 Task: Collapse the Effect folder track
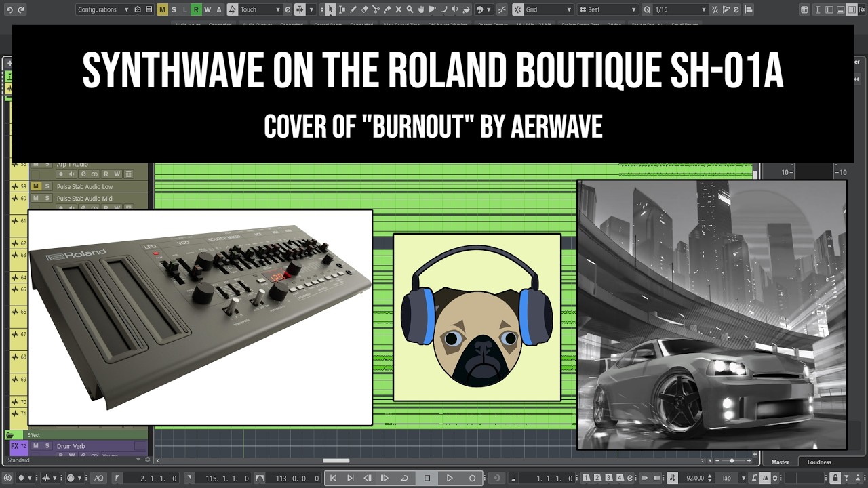[x=10, y=435]
